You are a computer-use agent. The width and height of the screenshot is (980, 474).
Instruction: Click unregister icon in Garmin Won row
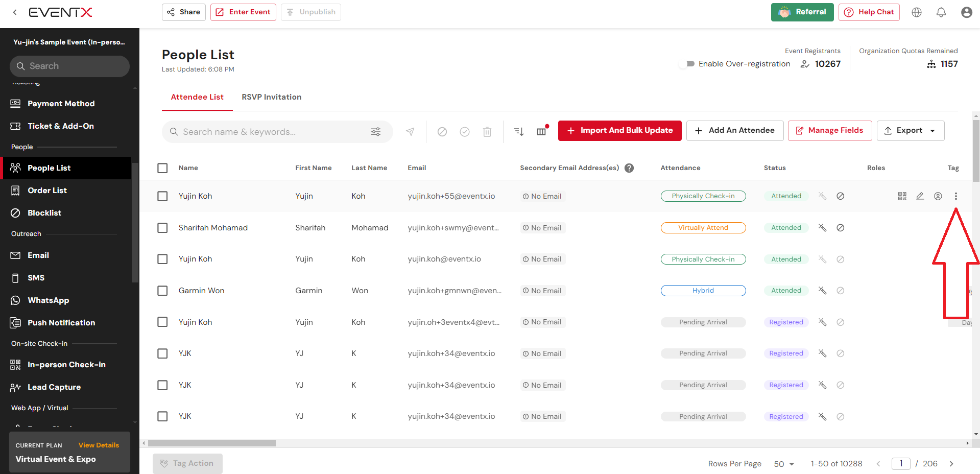point(823,291)
